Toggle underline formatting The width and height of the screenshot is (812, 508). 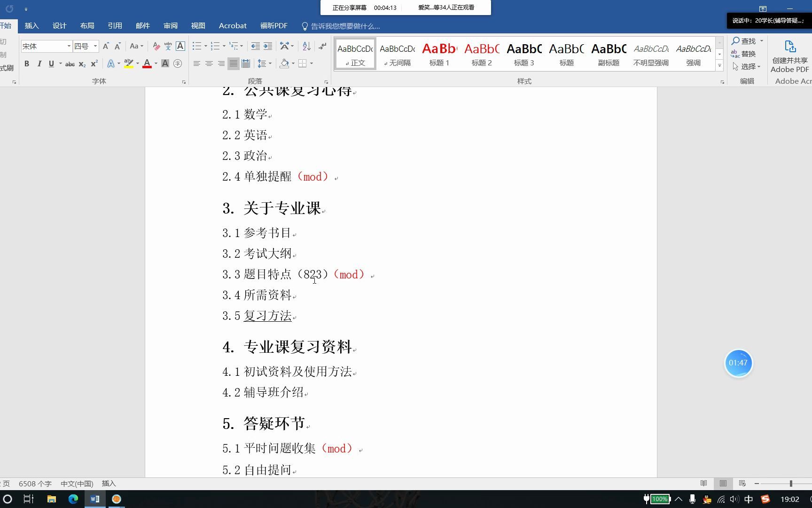click(51, 63)
